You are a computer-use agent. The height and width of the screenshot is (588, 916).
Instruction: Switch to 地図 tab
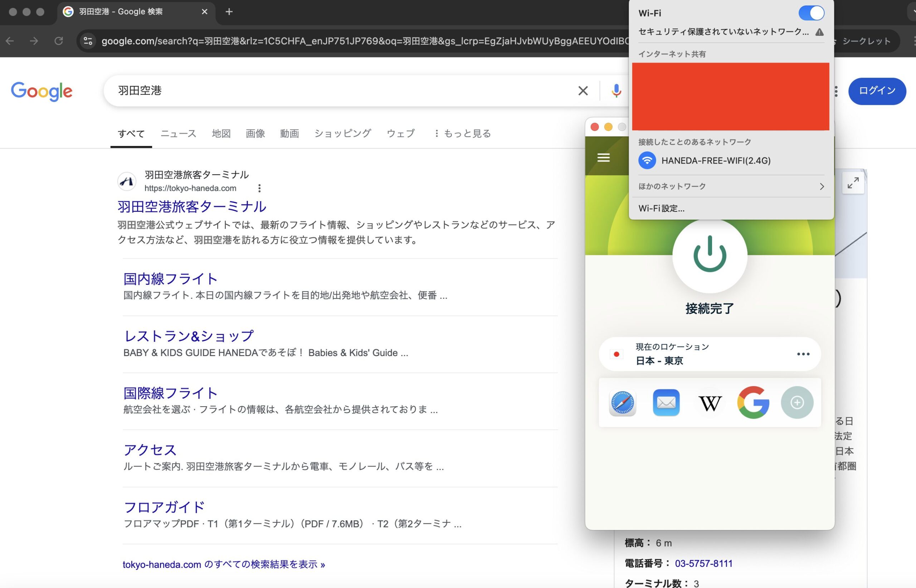pyautogui.click(x=221, y=133)
